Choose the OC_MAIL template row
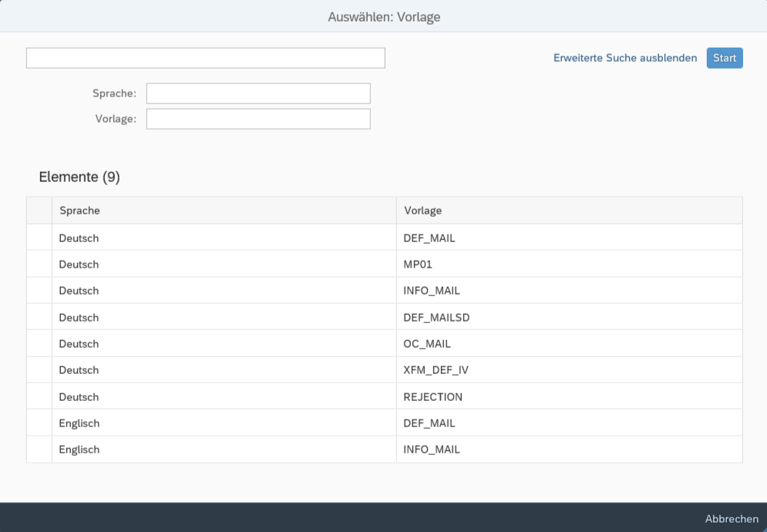The image size is (767, 532). (x=426, y=344)
